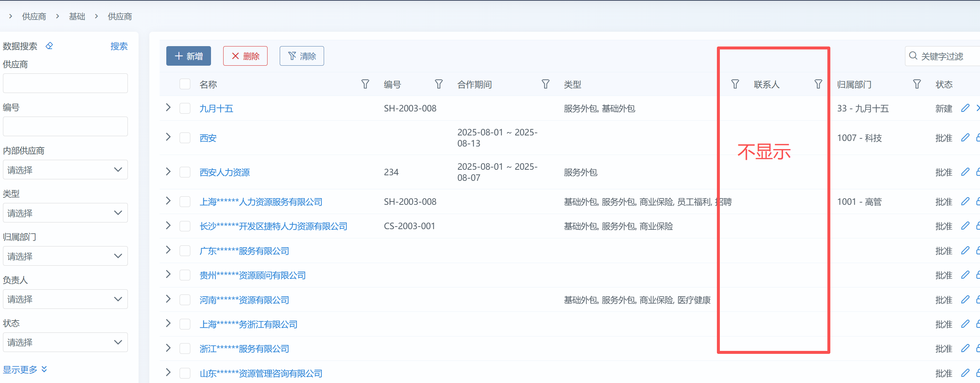Open the 上海******人力资源服务有限公司 link

(x=261, y=202)
